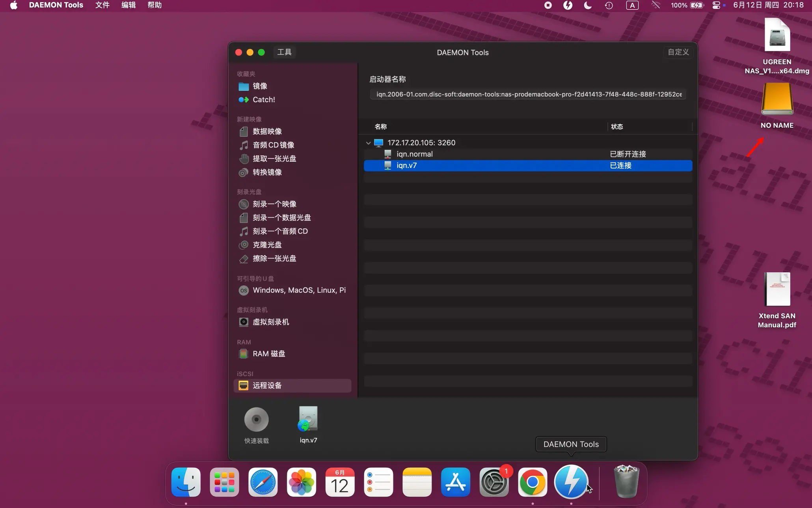Open Notes from the Dock

click(x=417, y=482)
